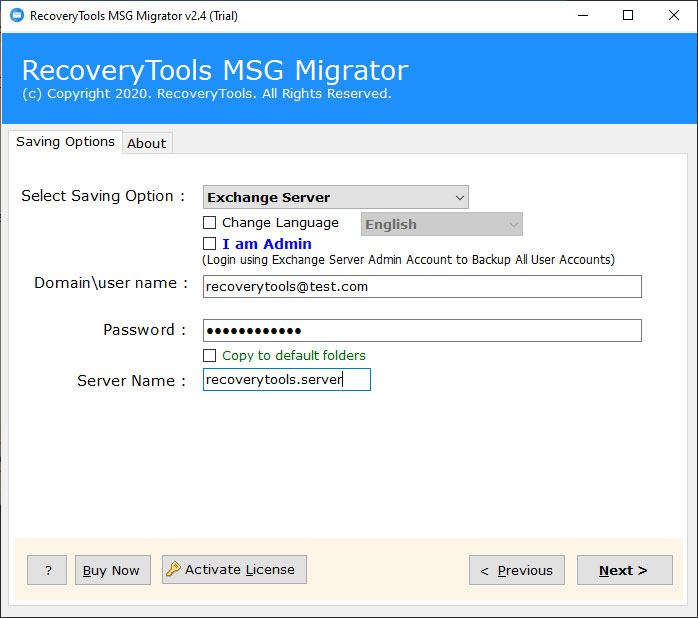The width and height of the screenshot is (698, 618).
Task: Click the 'Password :' label
Action: tap(144, 330)
